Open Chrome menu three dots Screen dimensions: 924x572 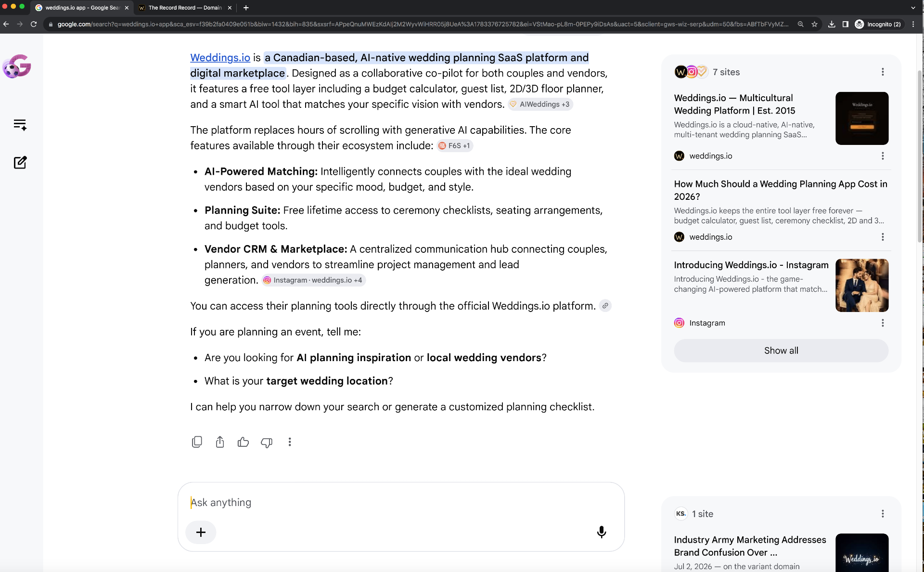(913, 24)
